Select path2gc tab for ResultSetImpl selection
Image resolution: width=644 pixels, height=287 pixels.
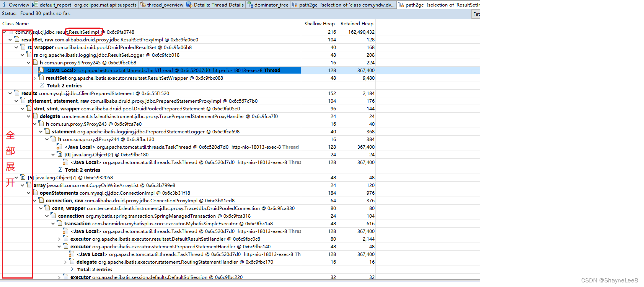pyautogui.click(x=439, y=5)
